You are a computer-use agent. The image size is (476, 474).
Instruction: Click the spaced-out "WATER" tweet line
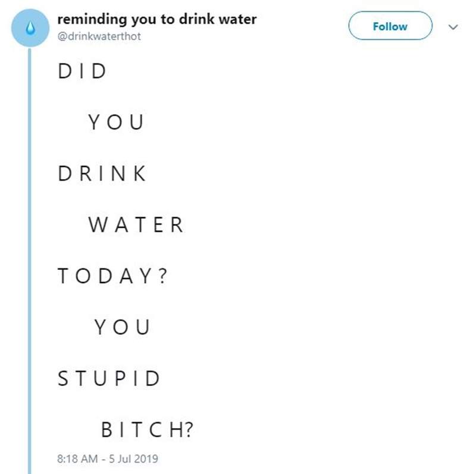(x=136, y=225)
